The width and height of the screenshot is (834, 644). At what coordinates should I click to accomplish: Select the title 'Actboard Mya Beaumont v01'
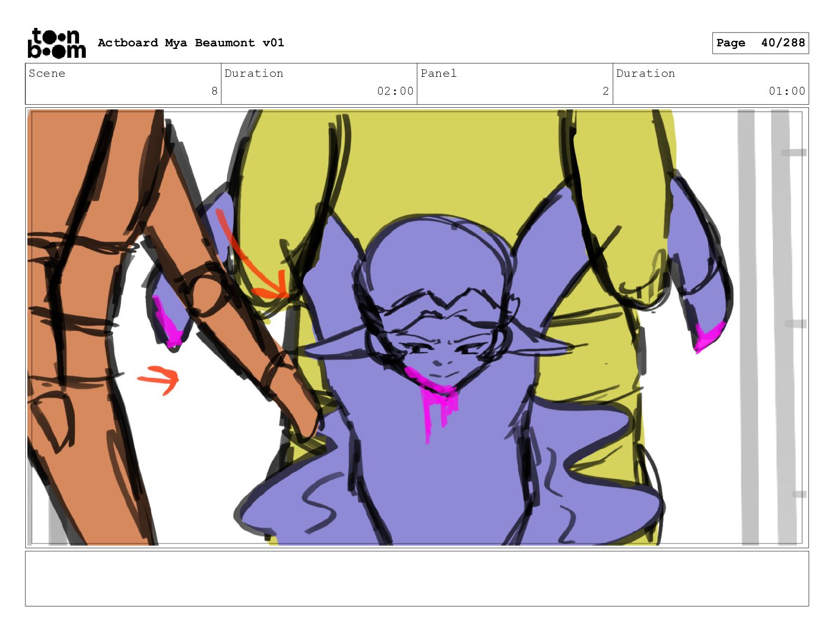pos(191,43)
